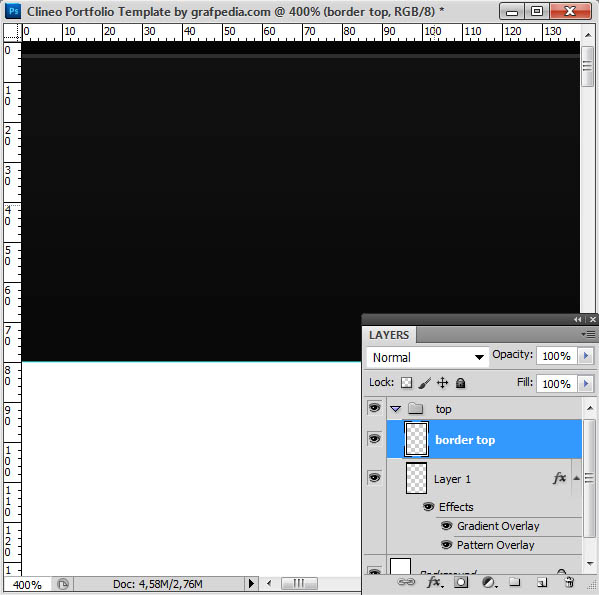Viewport: 599px width, 595px height.
Task: Click document vertical scrollbar up arrow
Action: coord(588,35)
